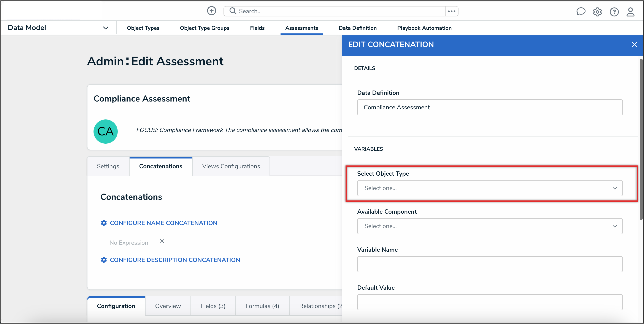Image resolution: width=644 pixels, height=324 pixels.
Task: Select the Fields (3) tab
Action: tap(213, 306)
